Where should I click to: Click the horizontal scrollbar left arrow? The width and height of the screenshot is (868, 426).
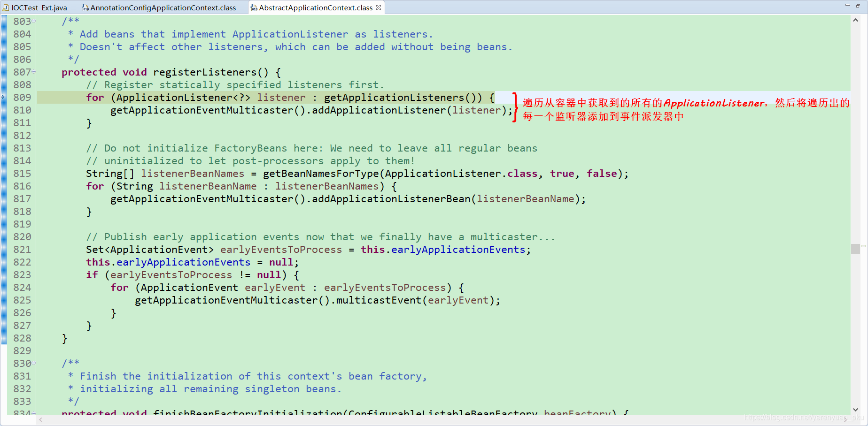pyautogui.click(x=41, y=419)
